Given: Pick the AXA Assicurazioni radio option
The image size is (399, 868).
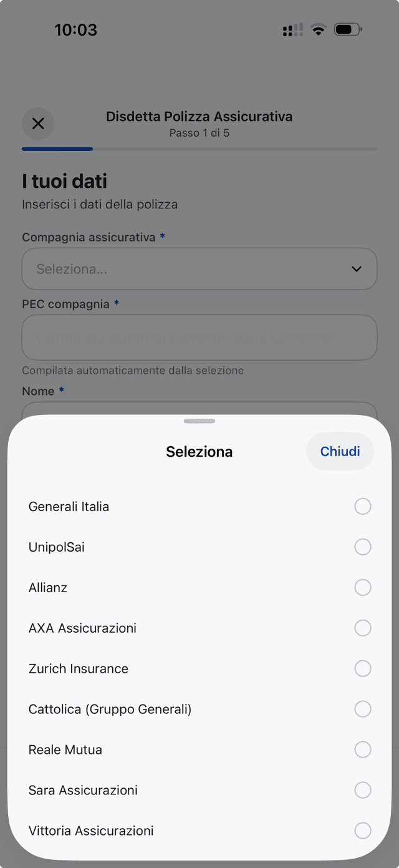Looking at the screenshot, I should [363, 628].
